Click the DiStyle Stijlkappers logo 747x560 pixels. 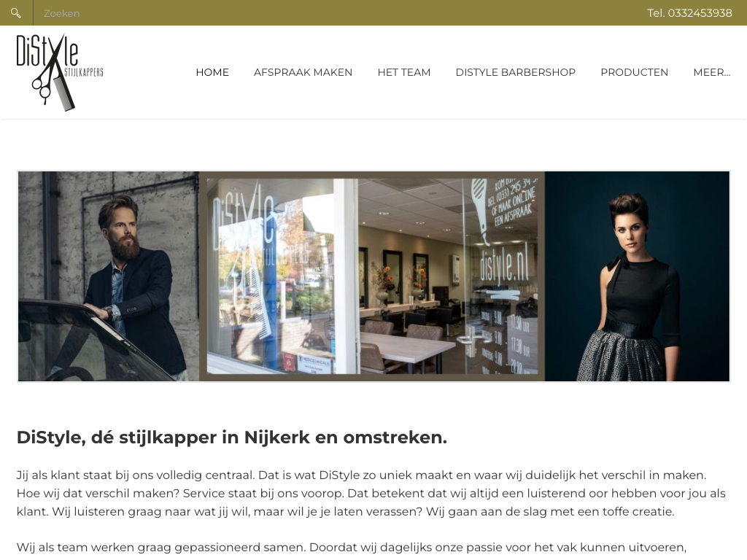60,72
